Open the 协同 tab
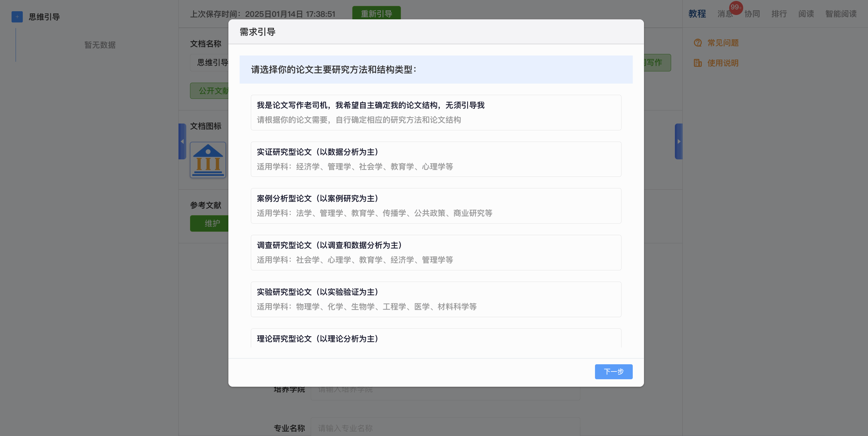This screenshot has width=868, height=436. click(752, 14)
